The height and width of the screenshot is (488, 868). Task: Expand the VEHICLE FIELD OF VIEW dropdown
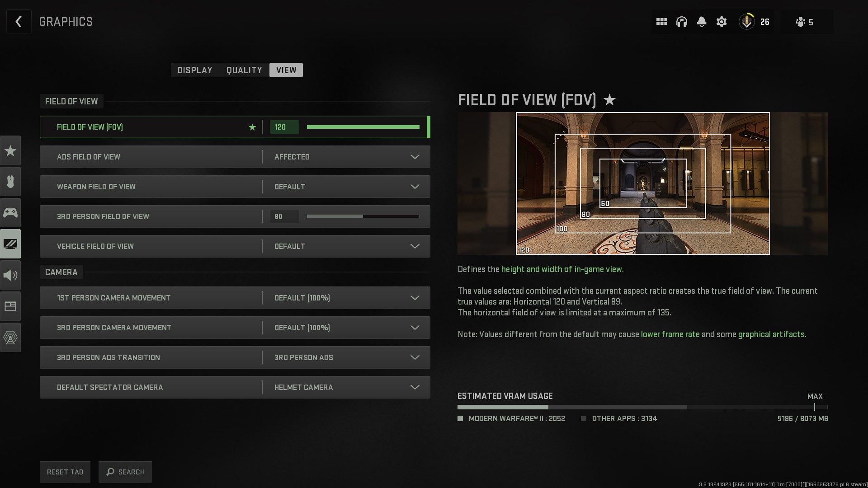coord(415,246)
